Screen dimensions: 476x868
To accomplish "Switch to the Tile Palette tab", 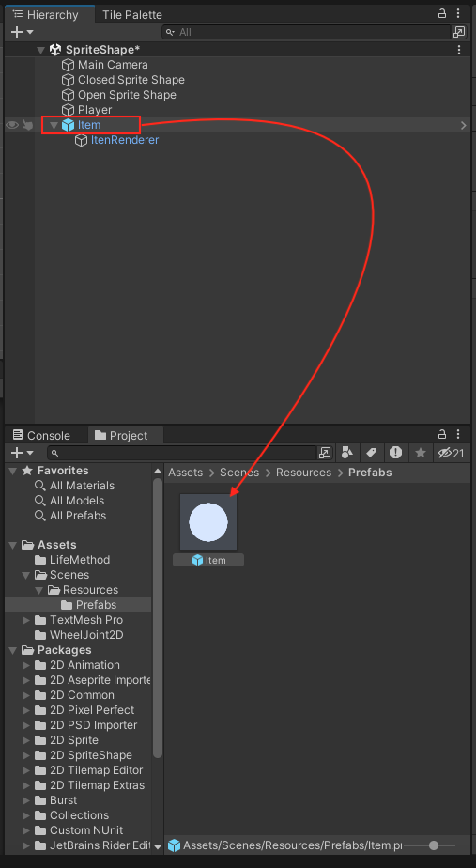I will (x=132, y=14).
